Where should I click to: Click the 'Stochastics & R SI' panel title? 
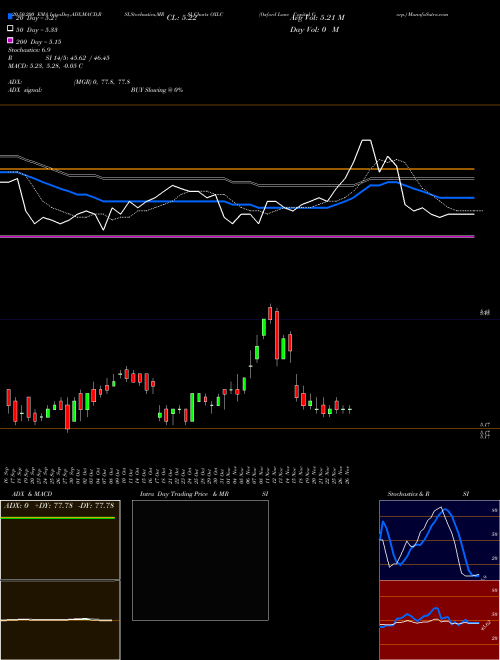click(428, 494)
